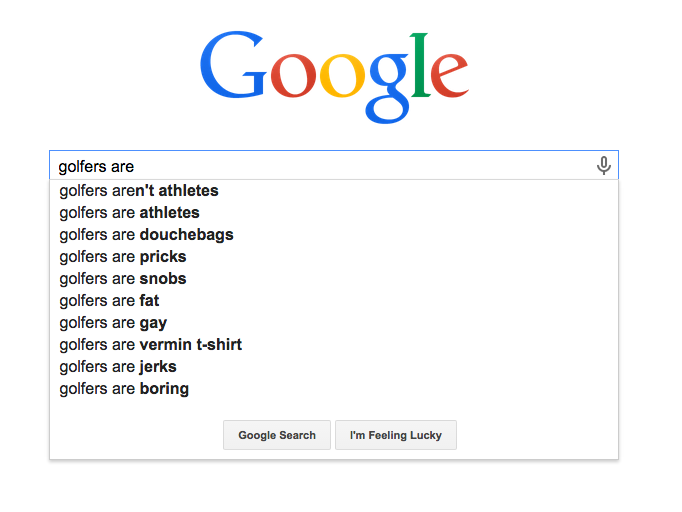Click the final red letter e in logo
682x512 pixels.
[450, 75]
